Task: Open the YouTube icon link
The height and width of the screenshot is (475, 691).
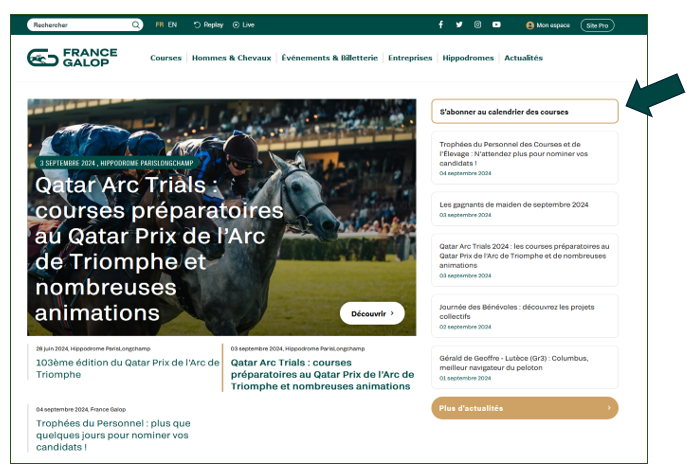Action: point(497,25)
